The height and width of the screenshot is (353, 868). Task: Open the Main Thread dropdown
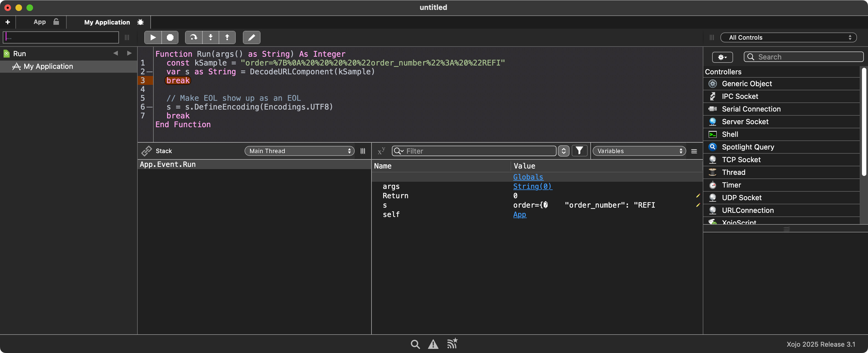(x=299, y=151)
